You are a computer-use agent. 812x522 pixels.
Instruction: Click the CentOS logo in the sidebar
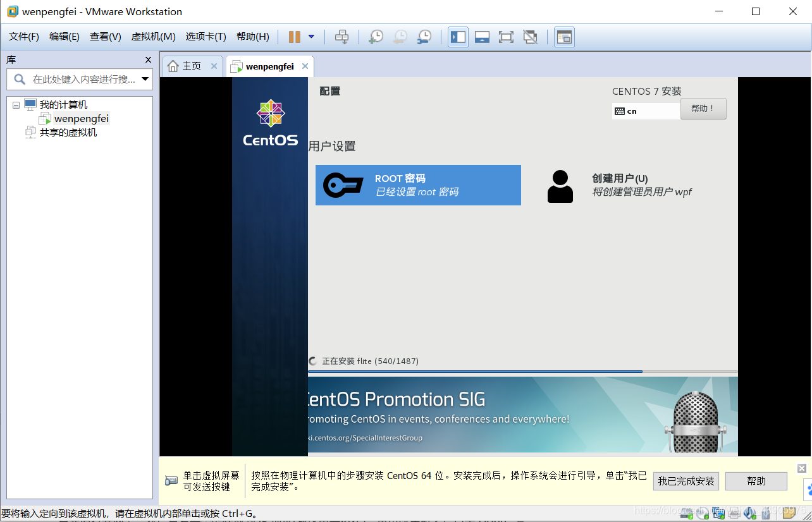270,123
